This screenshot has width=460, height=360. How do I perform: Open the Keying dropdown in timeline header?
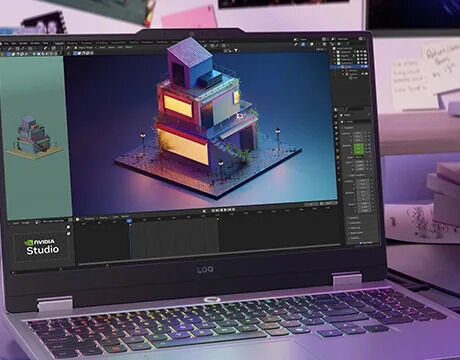click(x=103, y=218)
